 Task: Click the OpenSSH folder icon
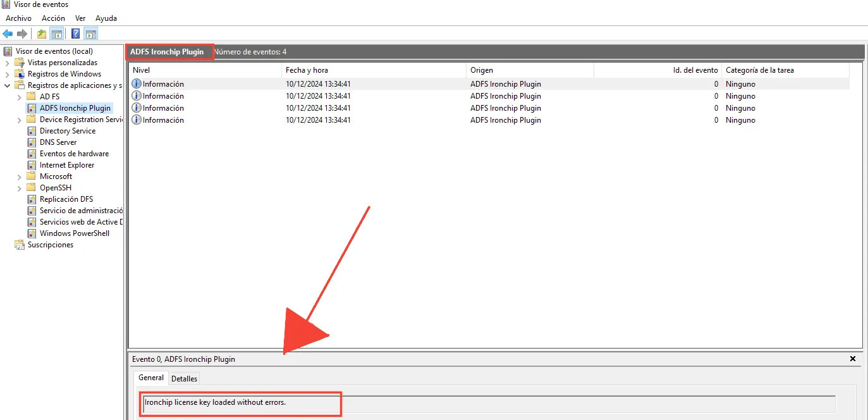click(x=32, y=188)
